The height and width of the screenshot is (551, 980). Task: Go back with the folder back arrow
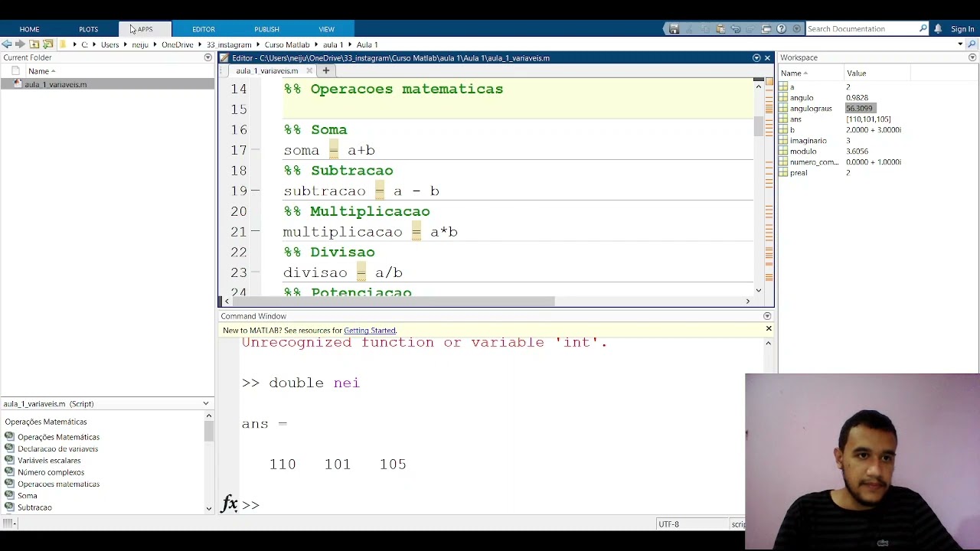click(x=7, y=44)
